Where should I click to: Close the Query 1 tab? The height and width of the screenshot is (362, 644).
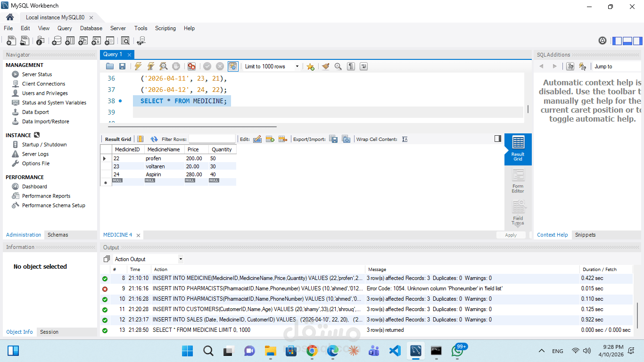129,55
